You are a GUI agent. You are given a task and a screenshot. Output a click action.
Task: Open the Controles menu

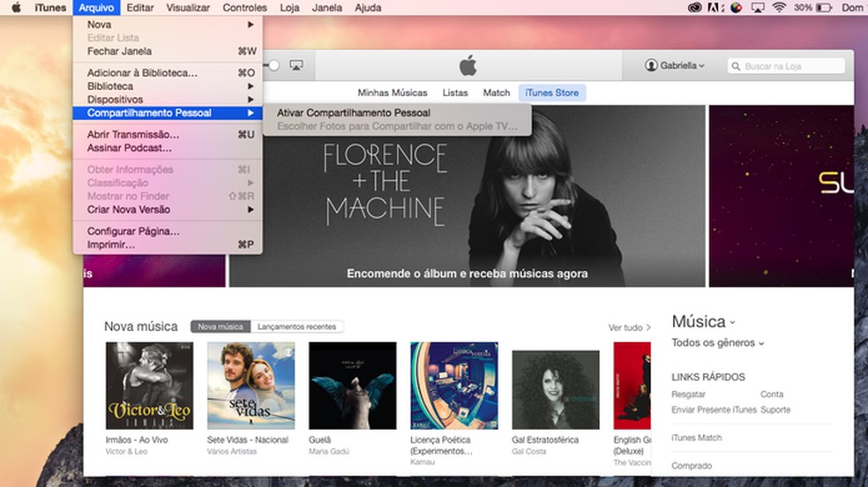point(244,7)
